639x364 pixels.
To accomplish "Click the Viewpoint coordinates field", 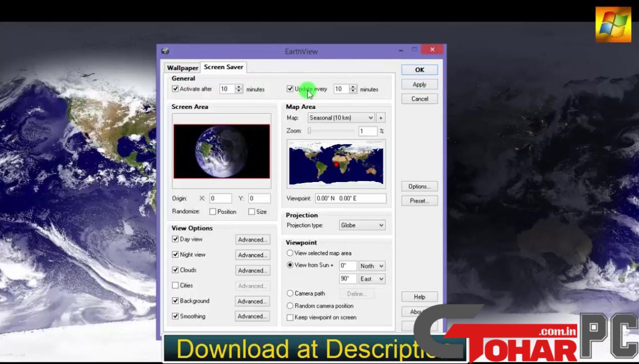I will coord(351,198).
